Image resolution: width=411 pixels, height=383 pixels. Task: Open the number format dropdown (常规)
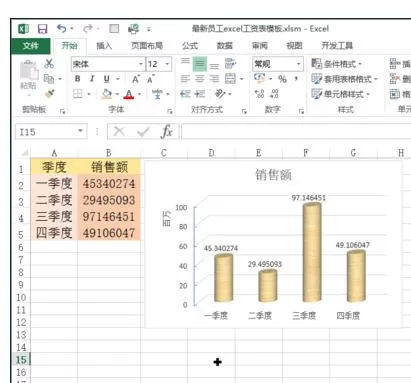(x=299, y=63)
